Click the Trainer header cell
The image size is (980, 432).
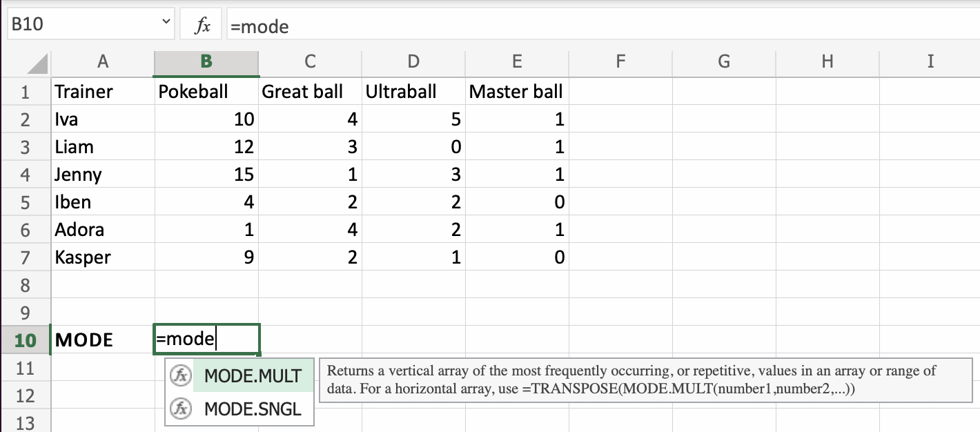click(x=103, y=92)
